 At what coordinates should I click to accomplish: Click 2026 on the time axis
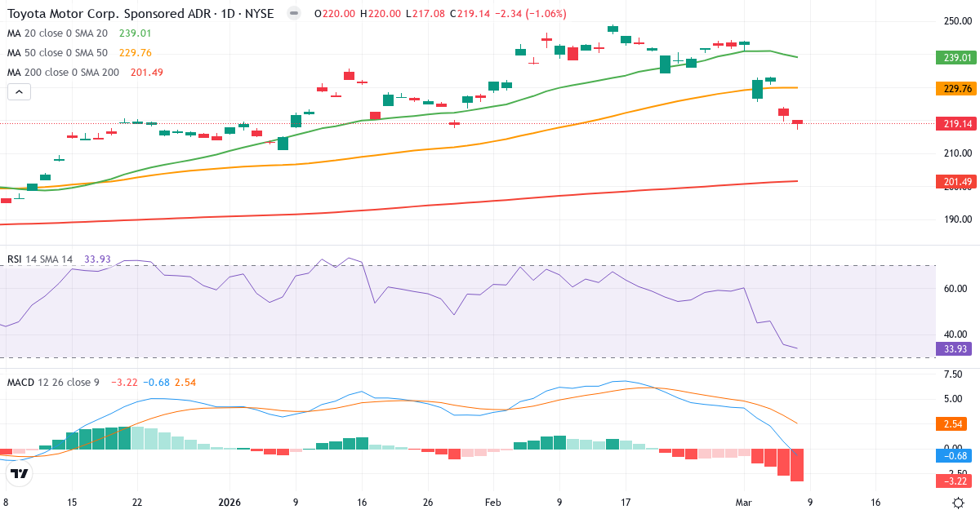pos(228,503)
